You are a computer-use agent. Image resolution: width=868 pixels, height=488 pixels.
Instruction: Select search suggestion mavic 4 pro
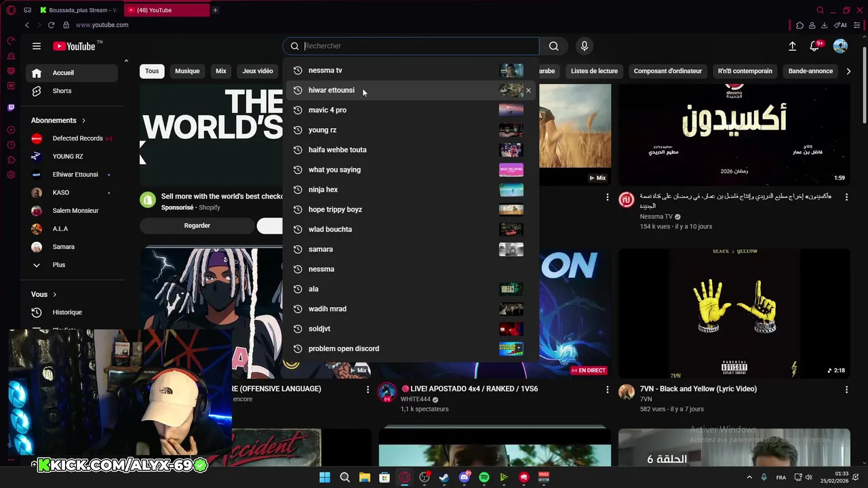(x=411, y=110)
